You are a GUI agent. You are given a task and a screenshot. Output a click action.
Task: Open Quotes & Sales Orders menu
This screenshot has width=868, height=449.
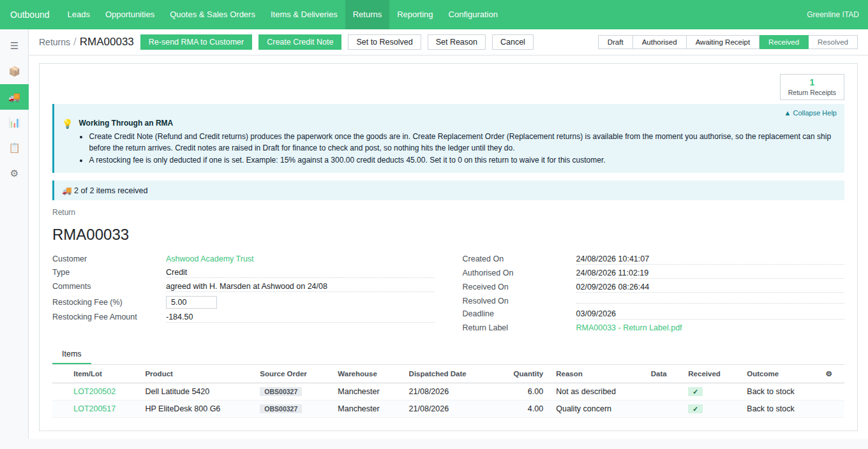coord(213,15)
